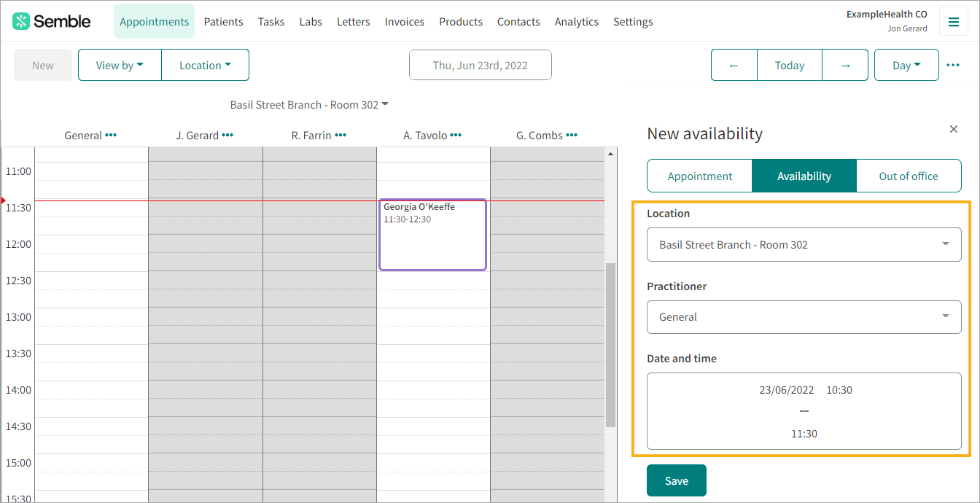The height and width of the screenshot is (503, 980).
Task: Open the Location filter dropdown in toolbar
Action: coord(205,65)
